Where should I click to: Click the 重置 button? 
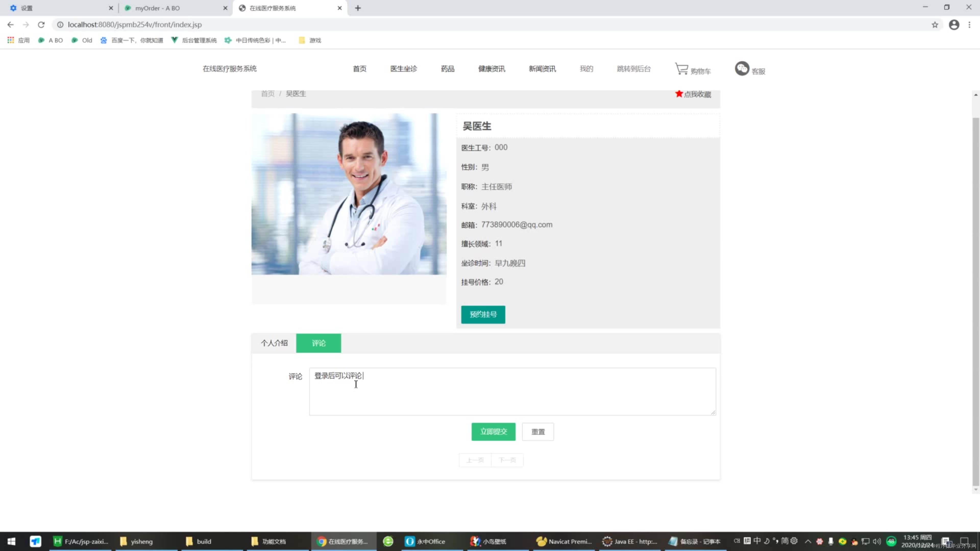[537, 432]
